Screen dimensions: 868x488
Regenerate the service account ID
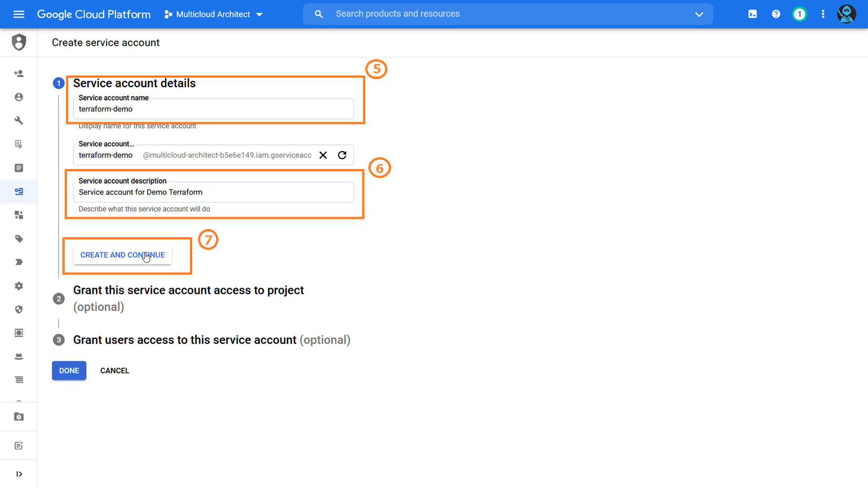tap(342, 155)
